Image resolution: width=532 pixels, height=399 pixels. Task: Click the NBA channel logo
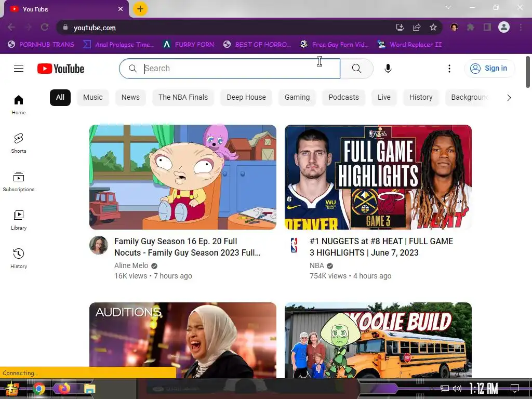pyautogui.click(x=294, y=245)
